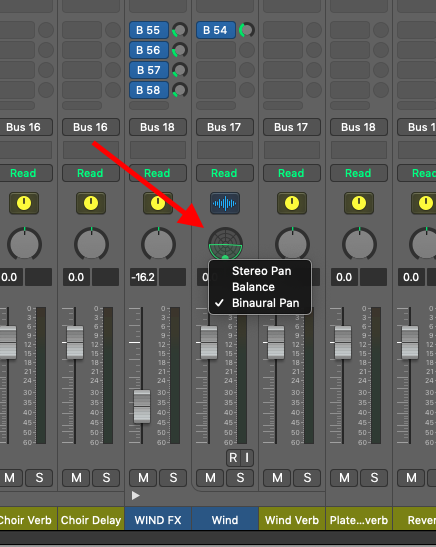Image resolution: width=436 pixels, height=547 pixels.
Task: Open the Read automation menu on Wind channel
Action: [225, 173]
